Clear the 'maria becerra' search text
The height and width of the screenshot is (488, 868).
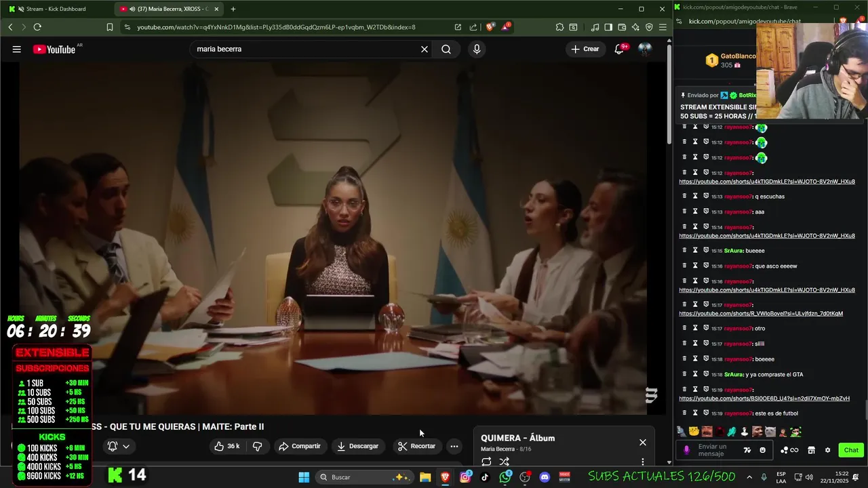pos(425,49)
